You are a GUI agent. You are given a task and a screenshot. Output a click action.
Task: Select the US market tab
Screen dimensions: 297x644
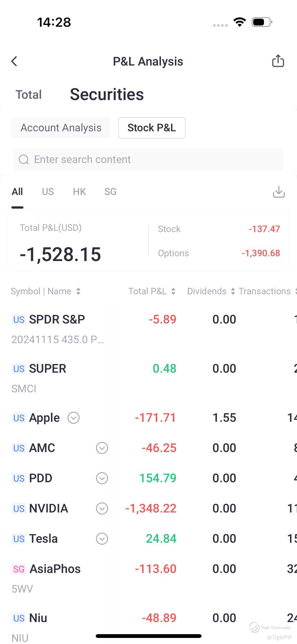(x=48, y=192)
